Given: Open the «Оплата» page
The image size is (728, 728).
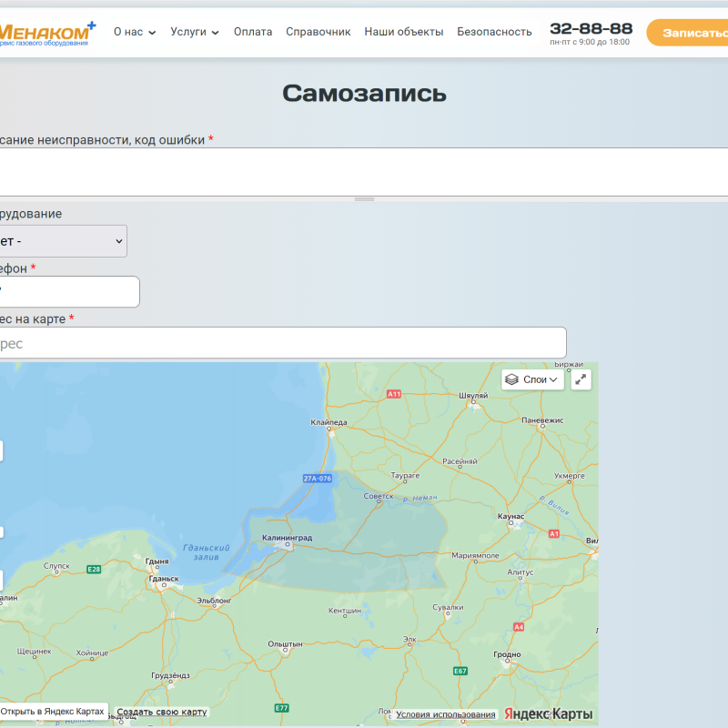Looking at the screenshot, I should (252, 32).
